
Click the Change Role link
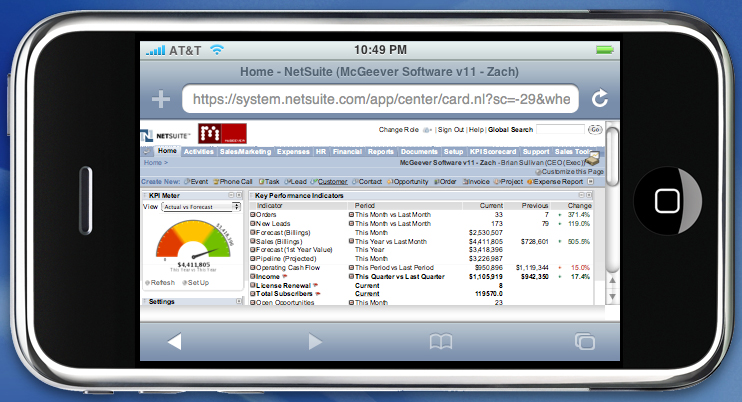(398, 130)
